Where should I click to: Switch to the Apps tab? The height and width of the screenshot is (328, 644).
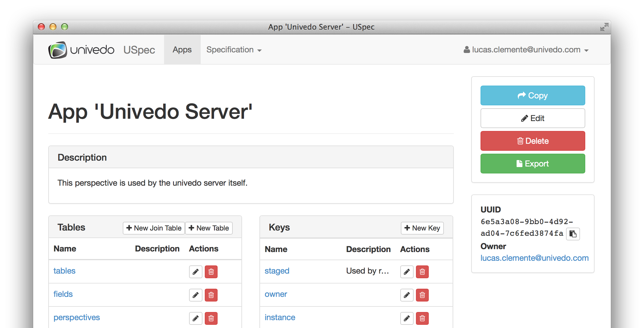[x=182, y=50]
